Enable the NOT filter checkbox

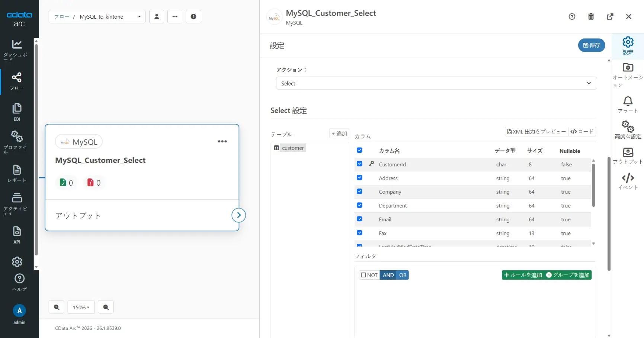tap(364, 275)
